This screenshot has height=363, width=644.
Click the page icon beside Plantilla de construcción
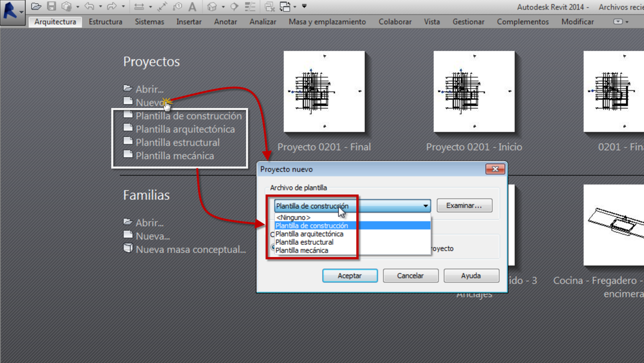click(x=128, y=114)
